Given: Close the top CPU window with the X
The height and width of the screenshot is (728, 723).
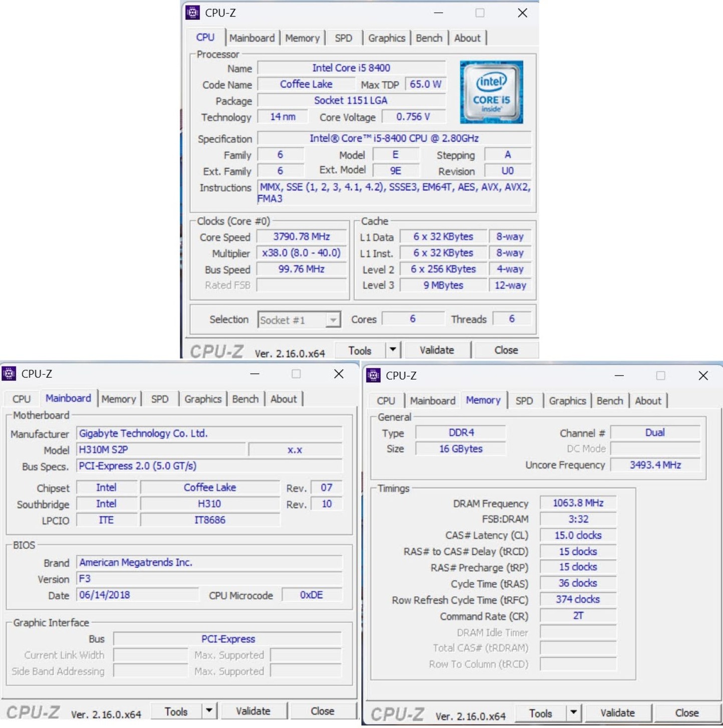Looking at the screenshot, I should coord(522,13).
